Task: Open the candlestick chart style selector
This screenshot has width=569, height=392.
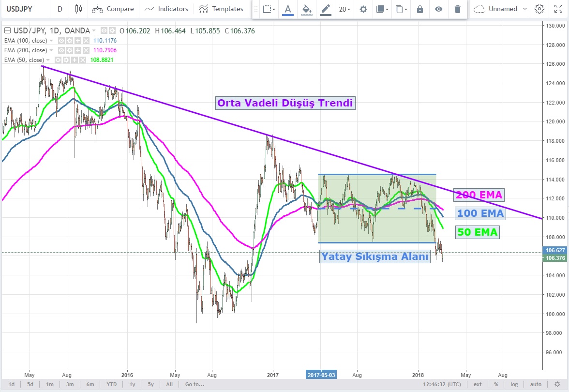Action: click(79, 9)
